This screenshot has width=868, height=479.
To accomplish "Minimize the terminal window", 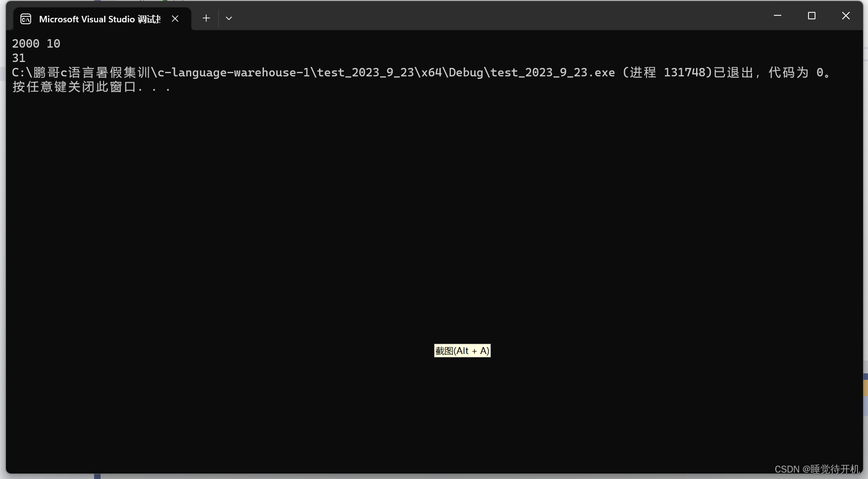I will click(777, 16).
